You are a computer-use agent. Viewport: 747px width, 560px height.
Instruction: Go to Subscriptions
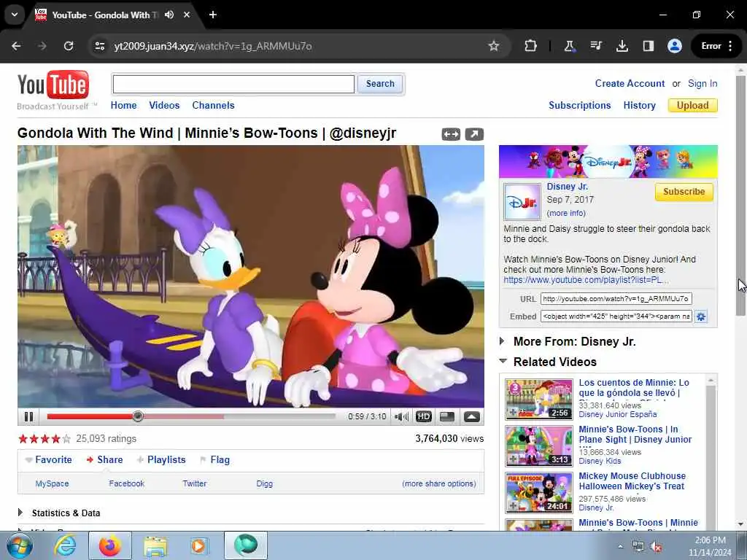point(579,105)
